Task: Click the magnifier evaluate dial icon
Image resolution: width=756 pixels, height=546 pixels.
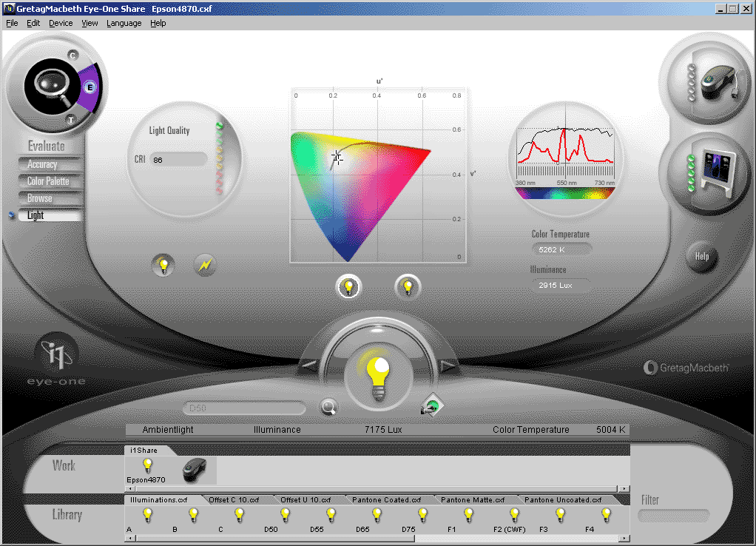Action: tap(52, 87)
